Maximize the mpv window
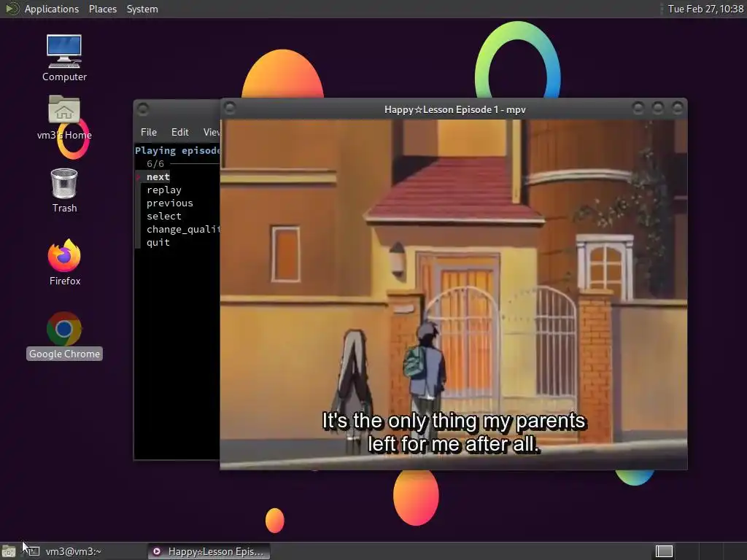Image resolution: width=747 pixels, height=560 pixels. [x=657, y=108]
